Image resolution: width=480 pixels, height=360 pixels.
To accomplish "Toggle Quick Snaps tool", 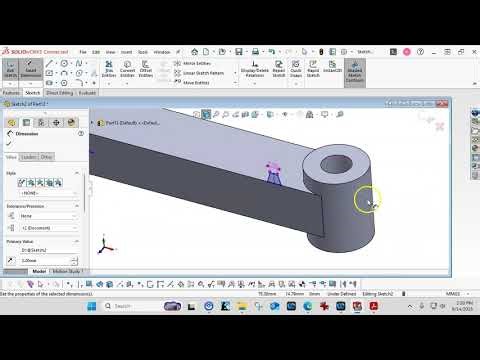I will point(296,69).
